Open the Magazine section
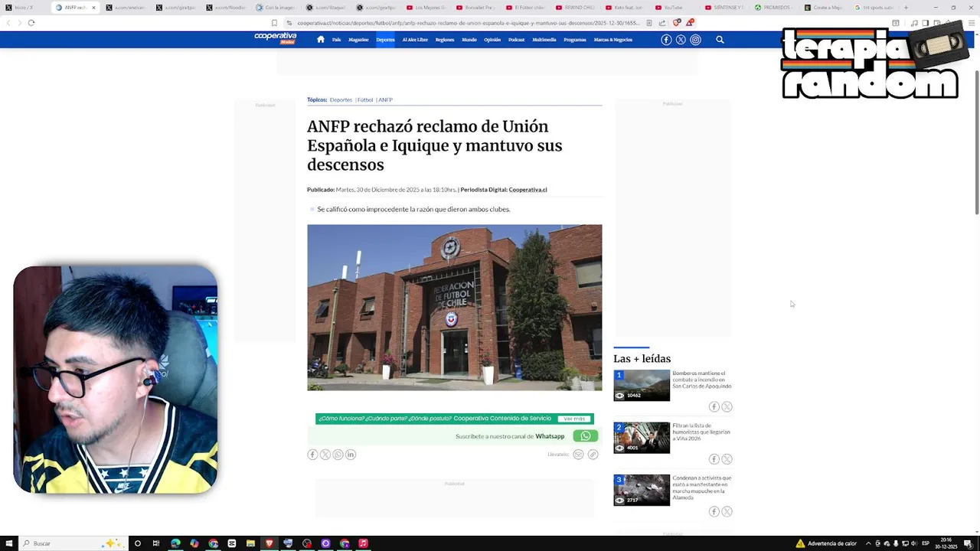The height and width of the screenshot is (551, 980). pos(358,40)
